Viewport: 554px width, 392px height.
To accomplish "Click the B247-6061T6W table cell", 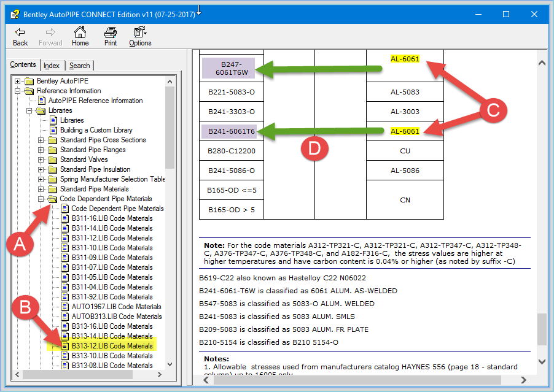I will coord(232,69).
